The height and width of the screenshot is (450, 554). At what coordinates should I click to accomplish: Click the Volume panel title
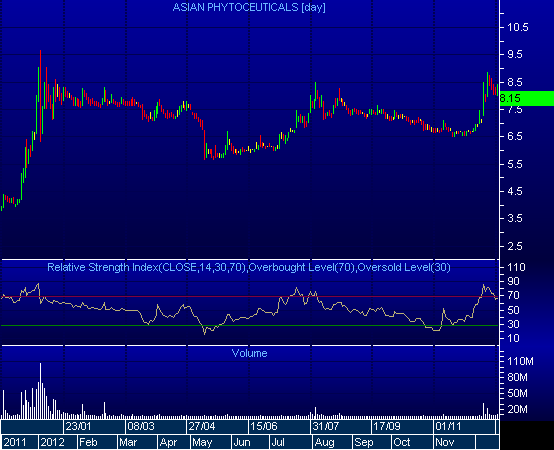[249, 353]
